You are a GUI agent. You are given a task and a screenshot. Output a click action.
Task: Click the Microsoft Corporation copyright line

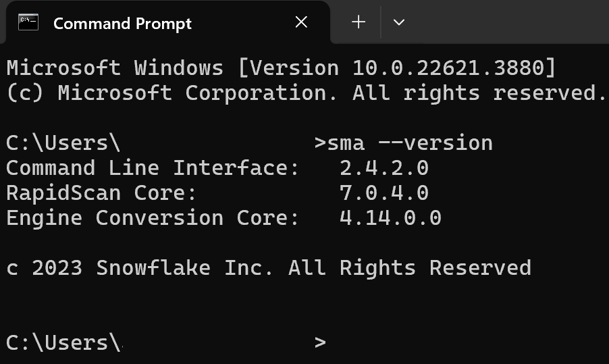point(306,93)
